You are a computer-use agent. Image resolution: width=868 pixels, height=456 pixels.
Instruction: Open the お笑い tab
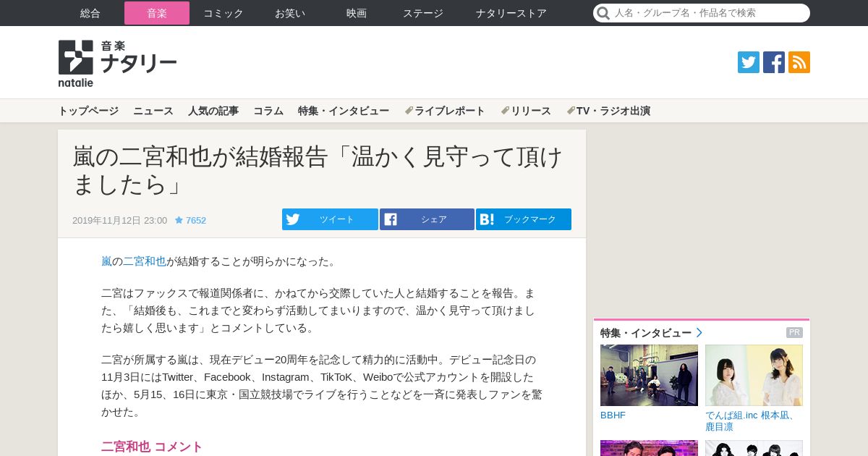(290, 13)
